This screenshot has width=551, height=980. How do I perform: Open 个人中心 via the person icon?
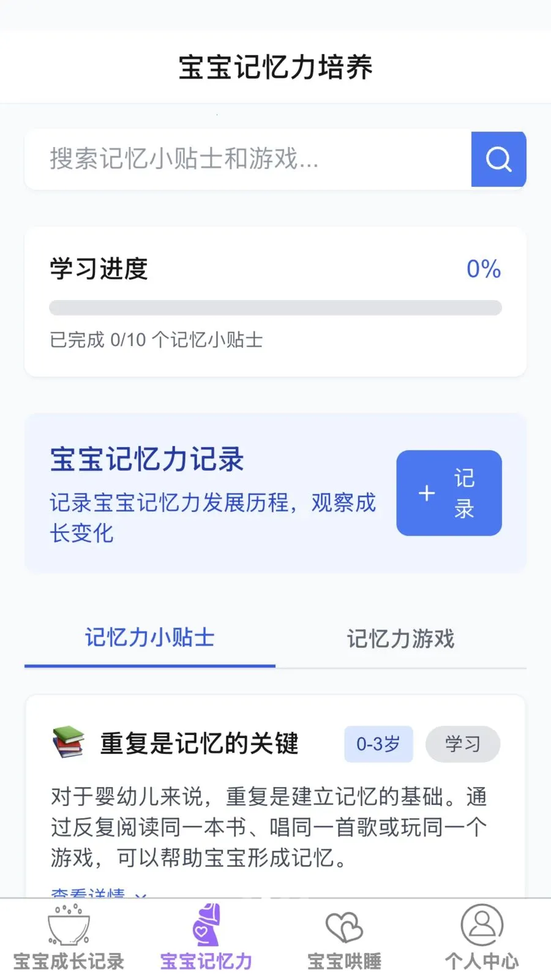point(482,925)
